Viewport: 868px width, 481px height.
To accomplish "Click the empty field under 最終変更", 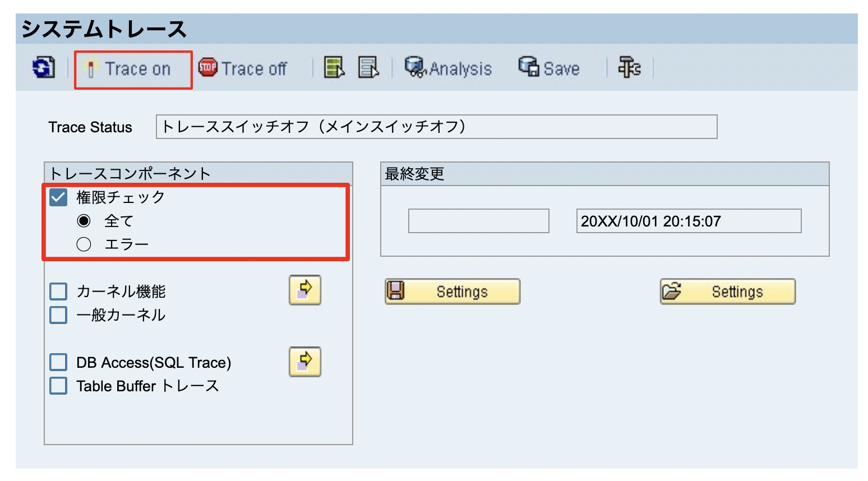I will tap(478, 220).
